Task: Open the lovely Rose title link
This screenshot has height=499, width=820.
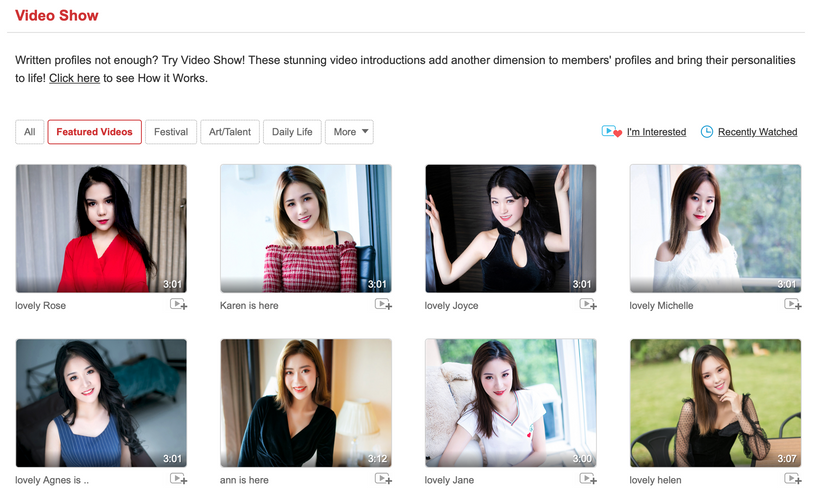Action: (x=40, y=305)
